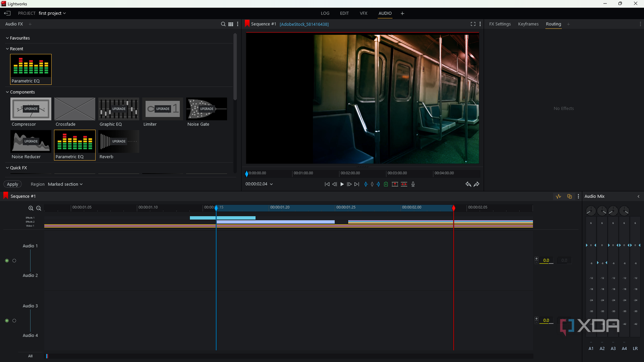Jump to the sequence start
This screenshot has width=644, height=362.
click(x=327, y=184)
